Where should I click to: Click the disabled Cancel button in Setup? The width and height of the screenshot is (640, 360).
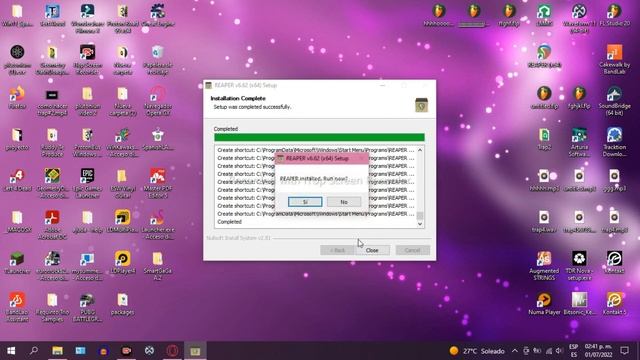tap(412, 250)
